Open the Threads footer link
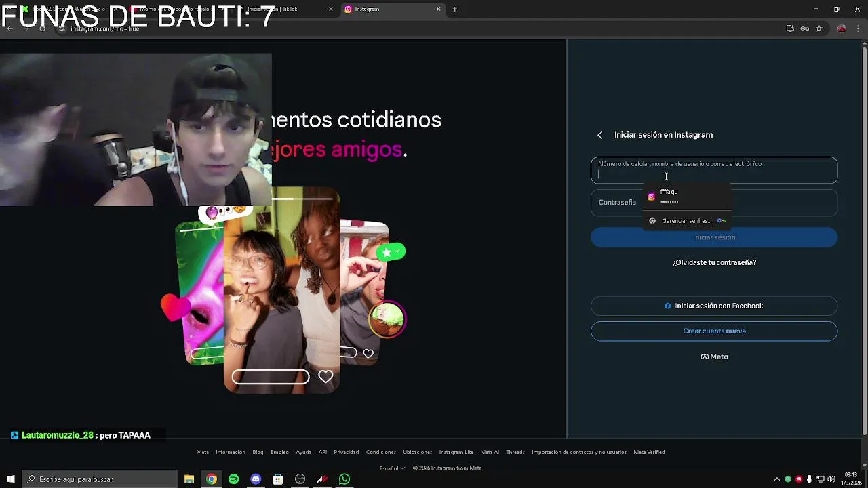The image size is (868, 488). pos(515,452)
